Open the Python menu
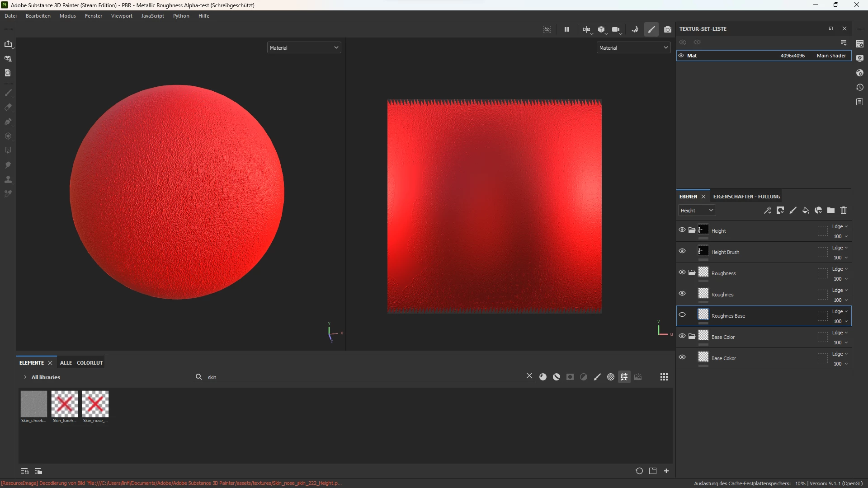Screen dimensions: 868x488 point(181,16)
